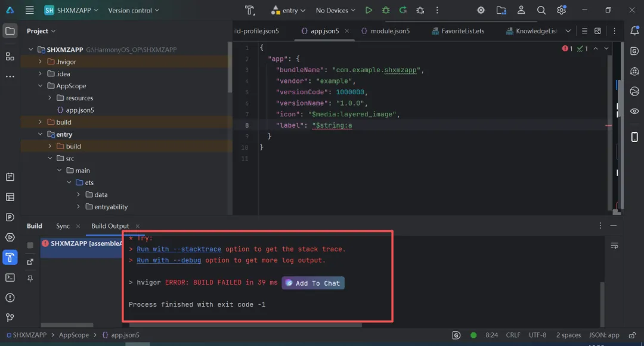Select the data folder in tree
The width and height of the screenshot is (644, 346).
coord(101,195)
